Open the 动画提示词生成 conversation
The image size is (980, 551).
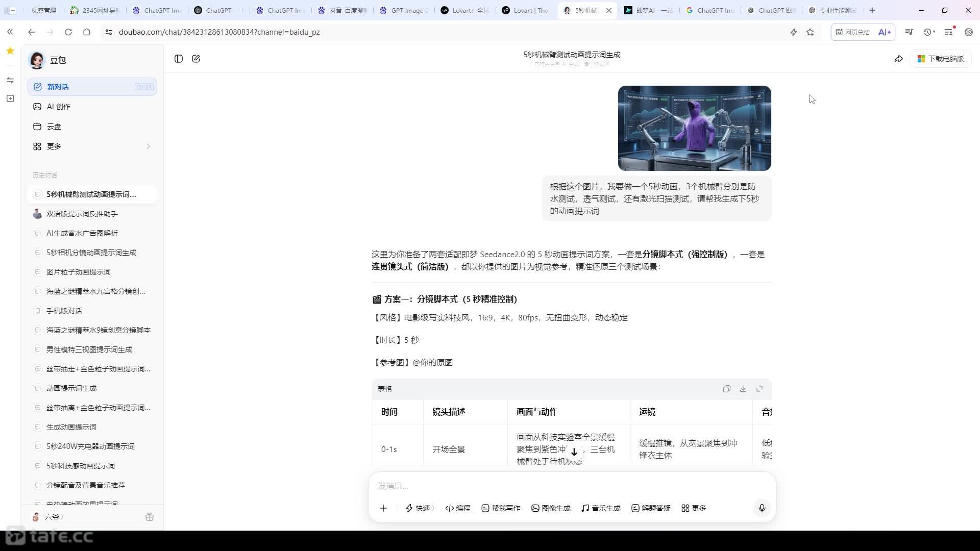tap(92, 388)
